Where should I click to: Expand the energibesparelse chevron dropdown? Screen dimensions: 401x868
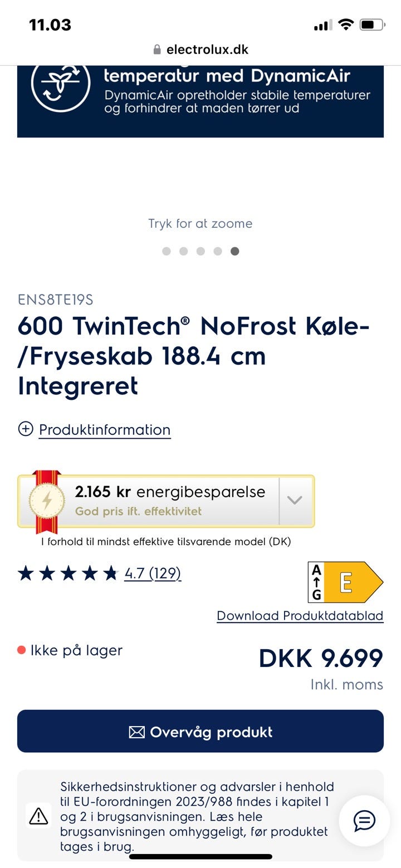[x=295, y=500]
